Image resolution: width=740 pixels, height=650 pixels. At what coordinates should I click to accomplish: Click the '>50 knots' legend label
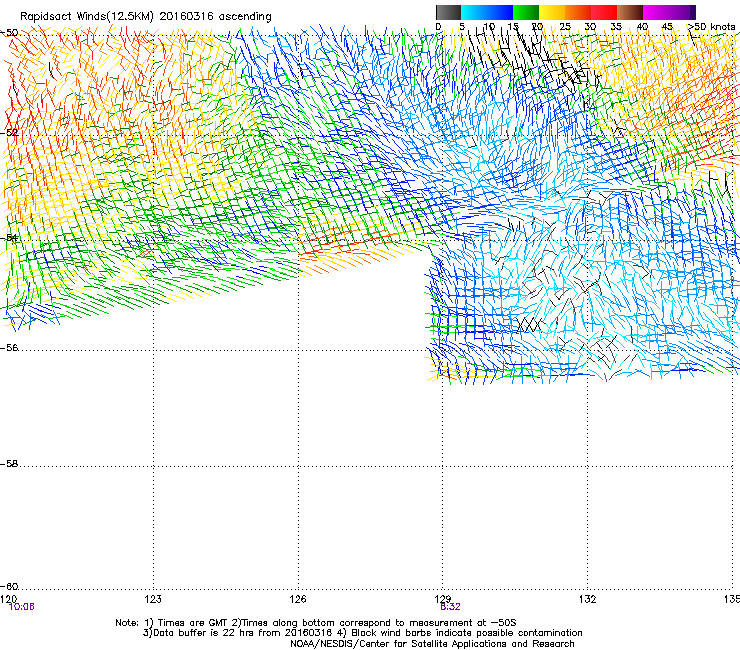click(x=711, y=26)
